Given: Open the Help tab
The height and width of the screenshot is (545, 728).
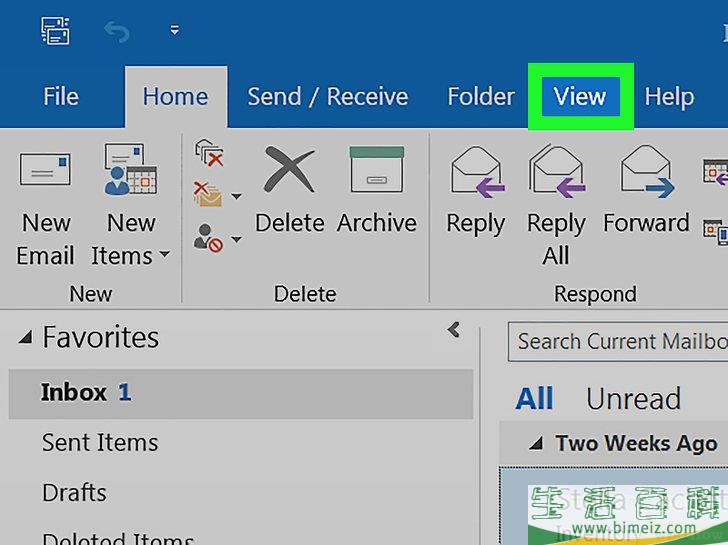Looking at the screenshot, I should [x=669, y=97].
